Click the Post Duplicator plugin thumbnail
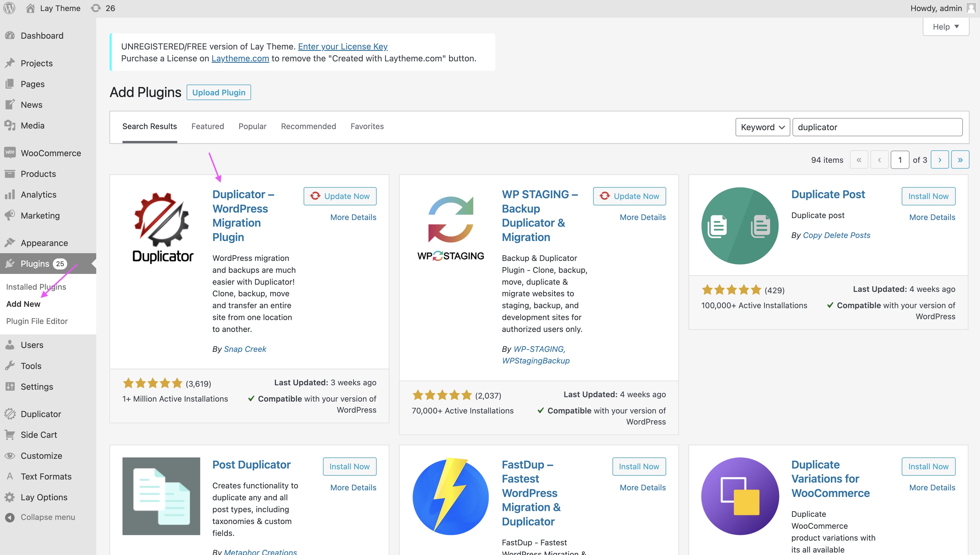 tap(162, 496)
